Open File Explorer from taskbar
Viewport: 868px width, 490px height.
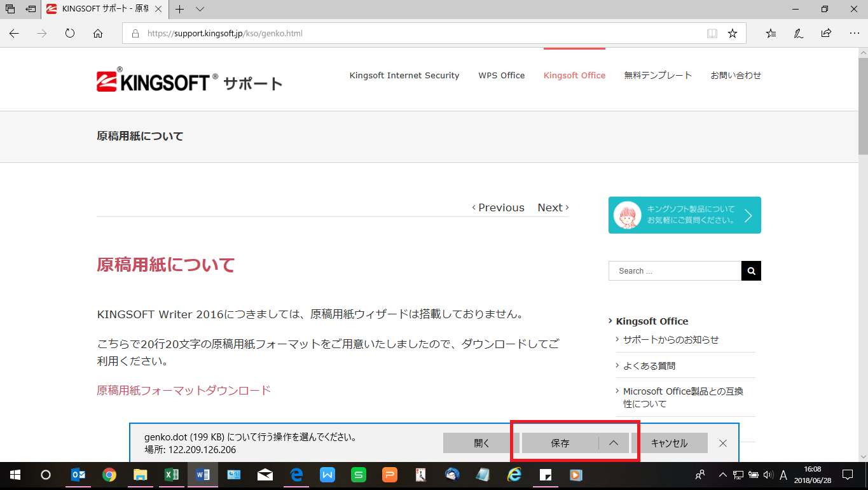141,475
